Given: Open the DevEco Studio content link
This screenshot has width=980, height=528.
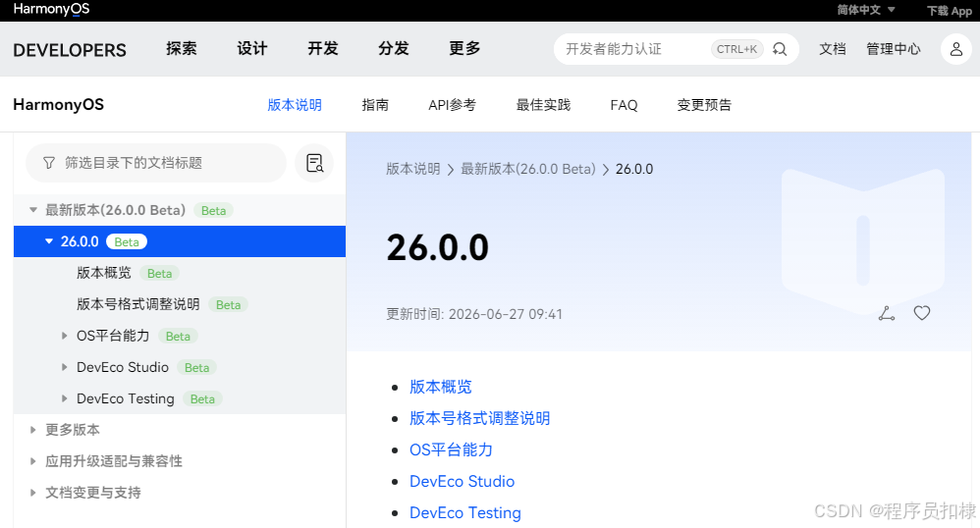Looking at the screenshot, I should pyautogui.click(x=462, y=481).
